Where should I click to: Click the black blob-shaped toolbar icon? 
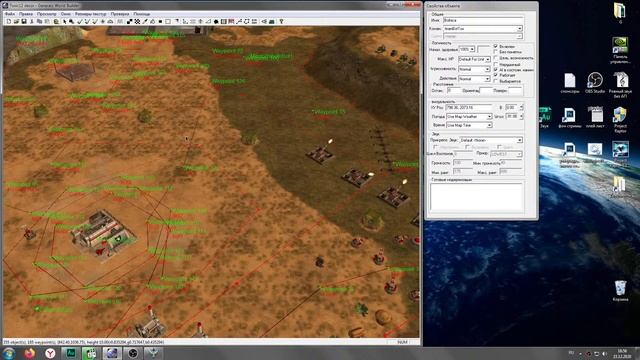tap(216, 21)
